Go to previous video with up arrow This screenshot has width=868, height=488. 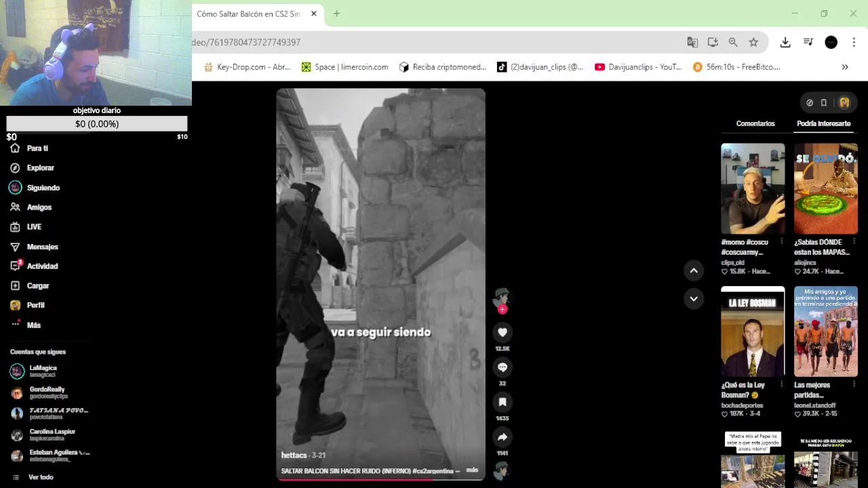coord(694,270)
